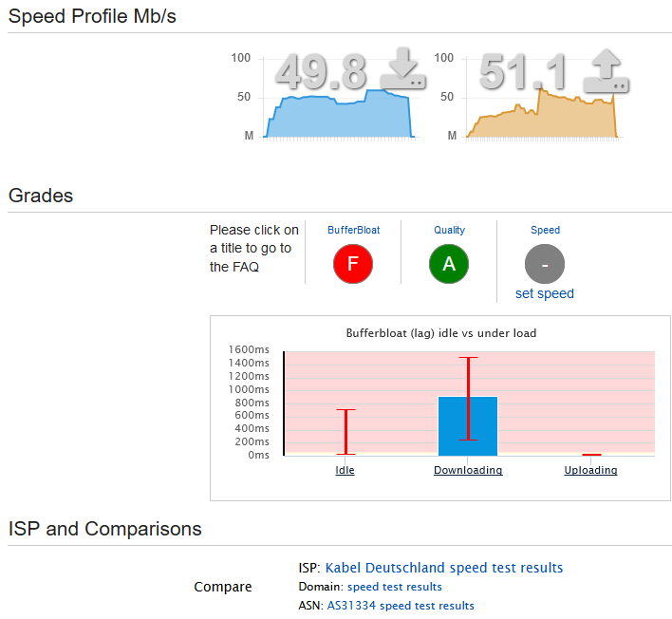This screenshot has height=619, width=672.
Task: Open Kabel Deutschland speed test results
Action: point(444,568)
